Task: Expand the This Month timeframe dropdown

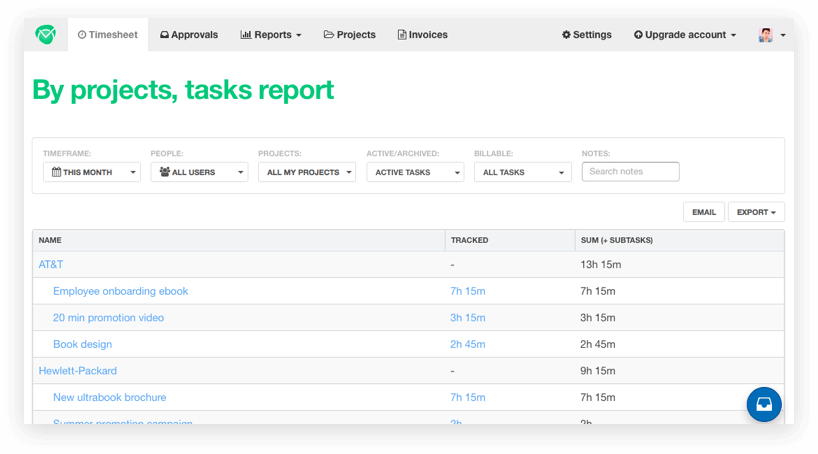Action: (92, 172)
